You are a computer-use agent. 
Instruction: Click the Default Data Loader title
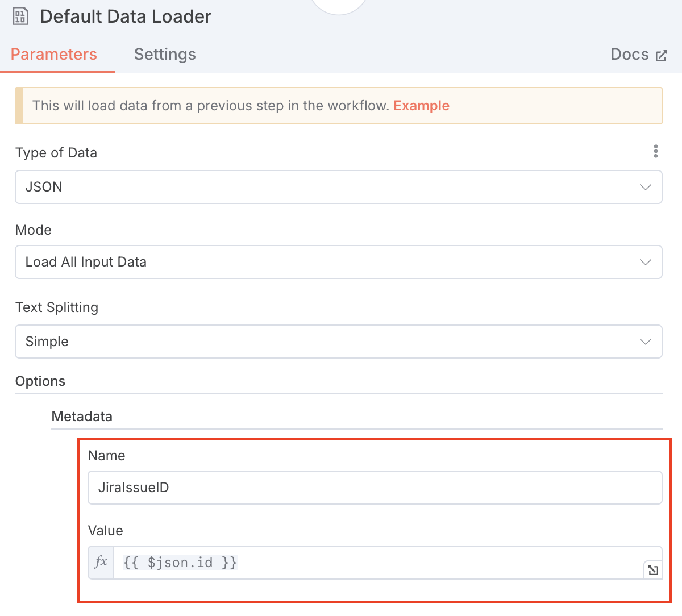(x=125, y=16)
